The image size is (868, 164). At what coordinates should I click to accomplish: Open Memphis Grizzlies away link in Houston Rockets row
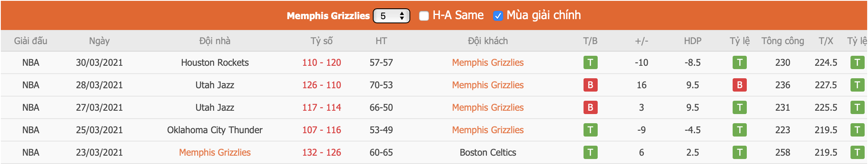pos(488,62)
